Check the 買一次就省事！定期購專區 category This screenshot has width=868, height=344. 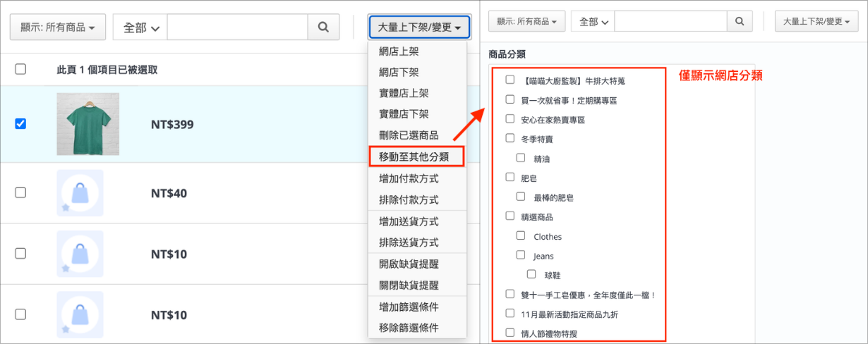[x=510, y=99]
